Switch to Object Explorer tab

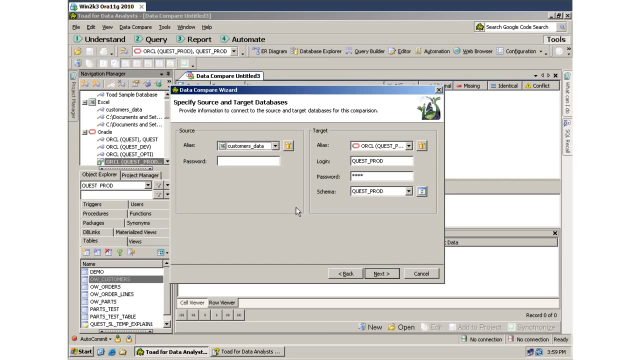pyautogui.click(x=99, y=175)
